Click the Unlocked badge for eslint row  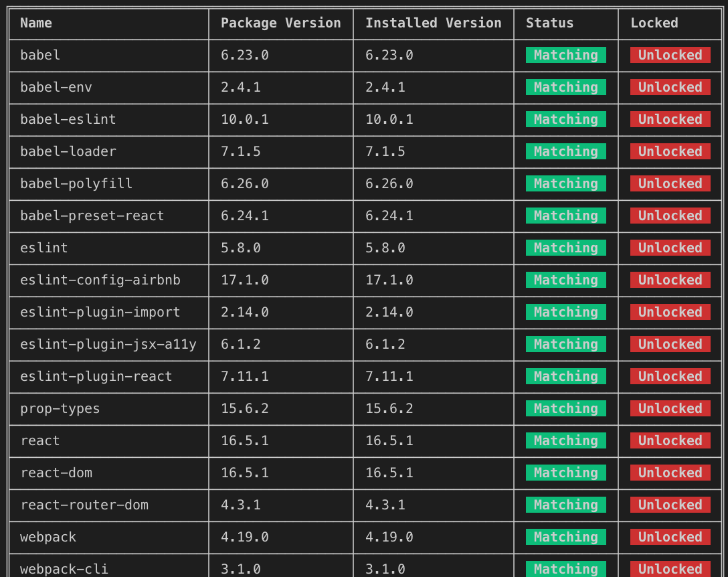pos(670,248)
